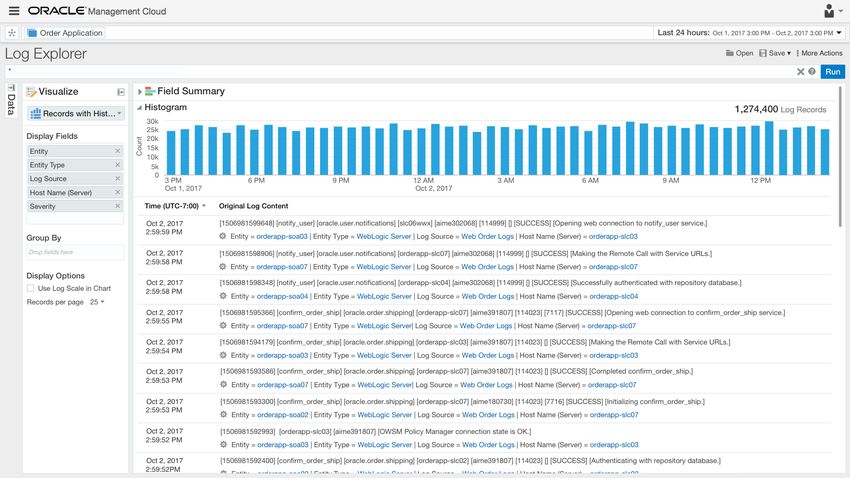Remove Host Name (Server) display field
Image resolution: width=850 pixels, height=478 pixels.
(118, 192)
